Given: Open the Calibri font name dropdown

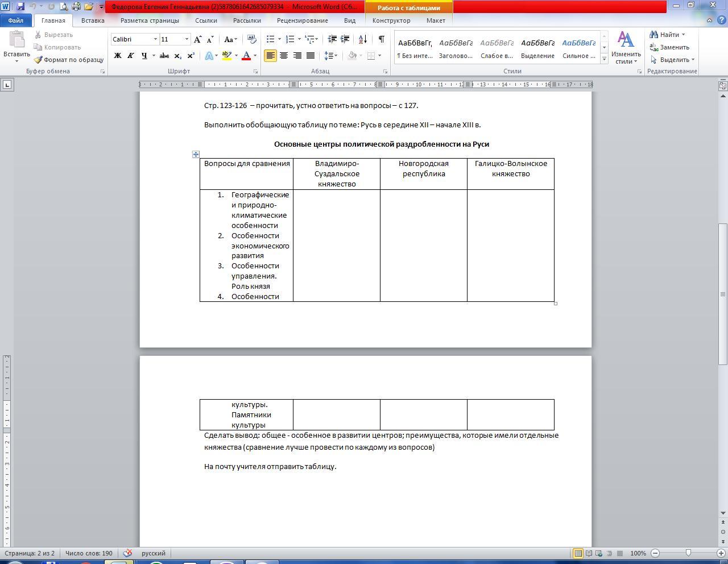Looking at the screenshot, I should 155,39.
